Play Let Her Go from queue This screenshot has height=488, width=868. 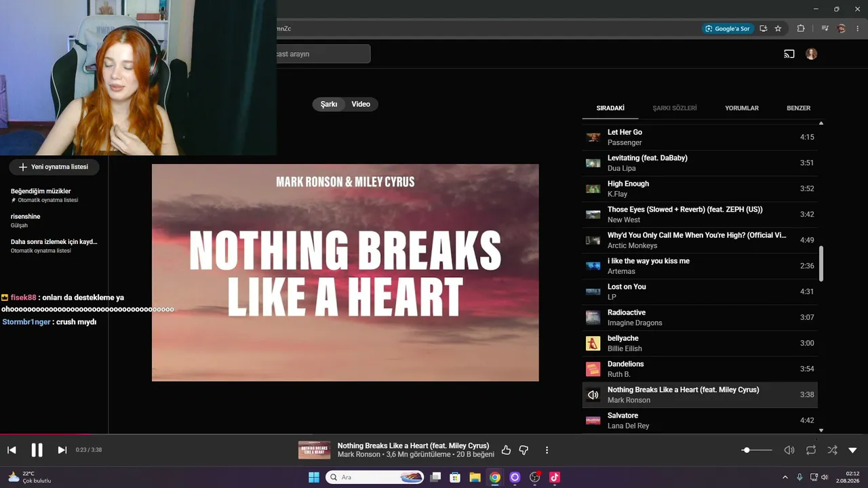point(700,138)
